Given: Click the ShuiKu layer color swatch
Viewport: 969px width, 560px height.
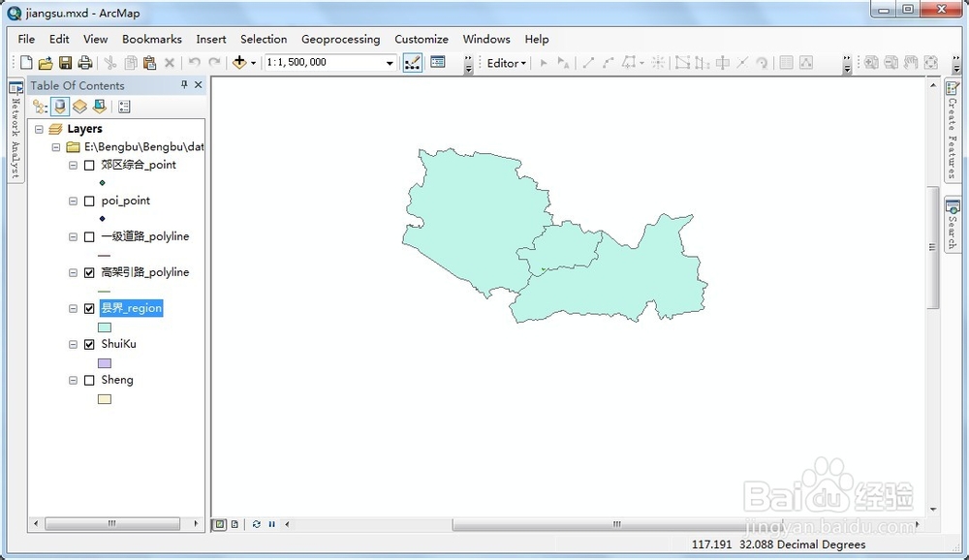Looking at the screenshot, I should point(104,360).
